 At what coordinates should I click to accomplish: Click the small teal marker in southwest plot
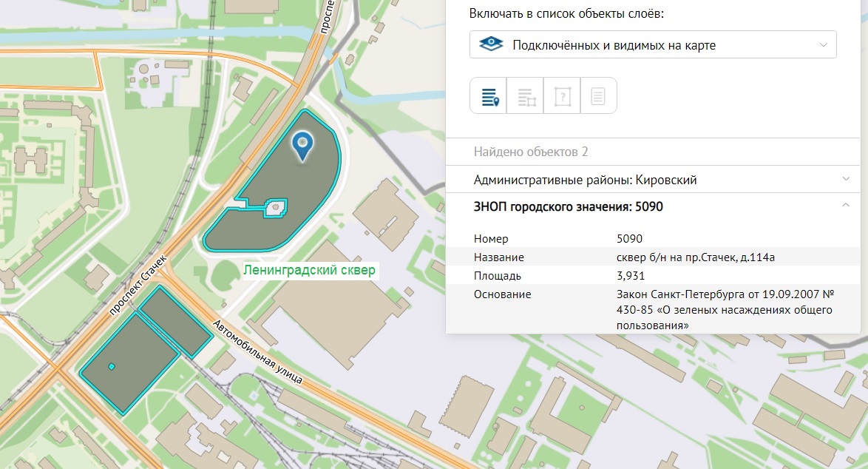tap(112, 366)
